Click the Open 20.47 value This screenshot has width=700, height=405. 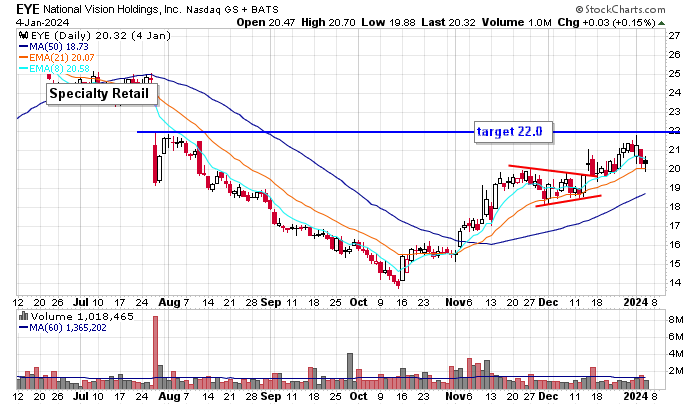[266, 22]
